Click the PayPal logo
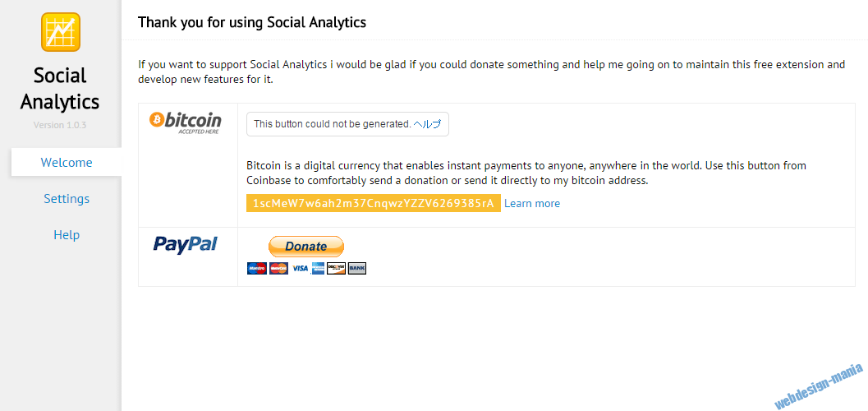Image resolution: width=868 pixels, height=411 pixels. [x=186, y=244]
